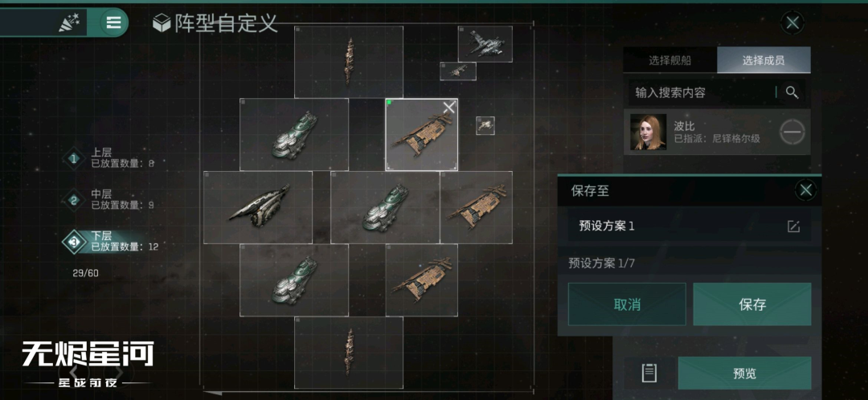
Task: Select the top-right fighter ship thumbnail
Action: [x=485, y=43]
